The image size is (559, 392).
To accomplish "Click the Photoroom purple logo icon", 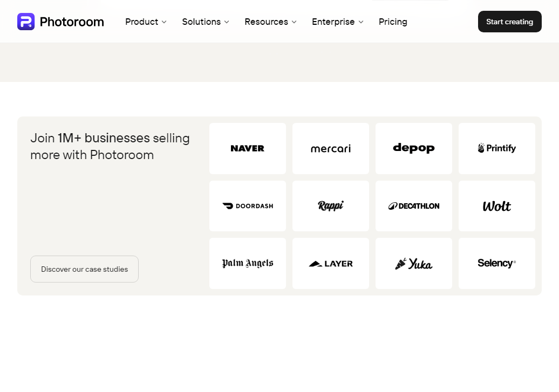I will tap(26, 22).
